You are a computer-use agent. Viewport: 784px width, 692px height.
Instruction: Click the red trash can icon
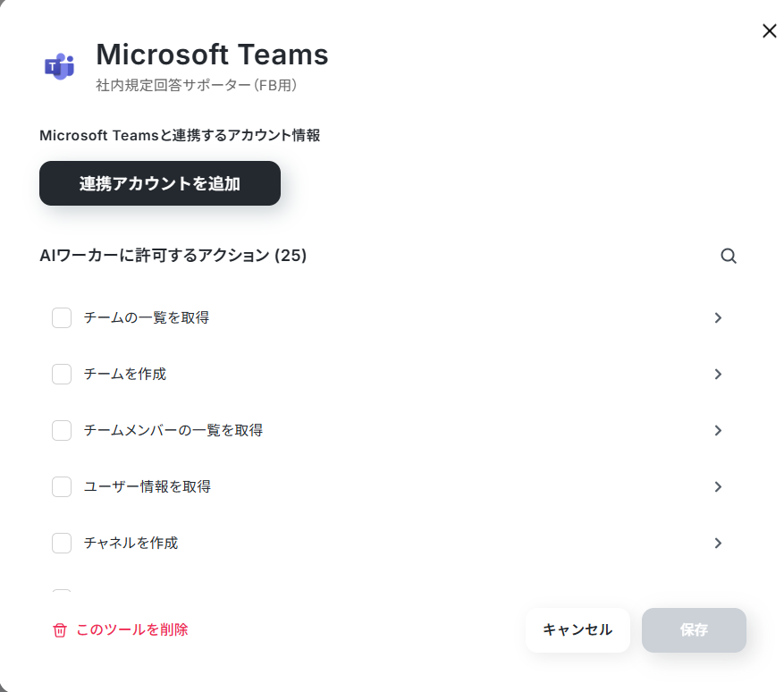pyautogui.click(x=60, y=630)
